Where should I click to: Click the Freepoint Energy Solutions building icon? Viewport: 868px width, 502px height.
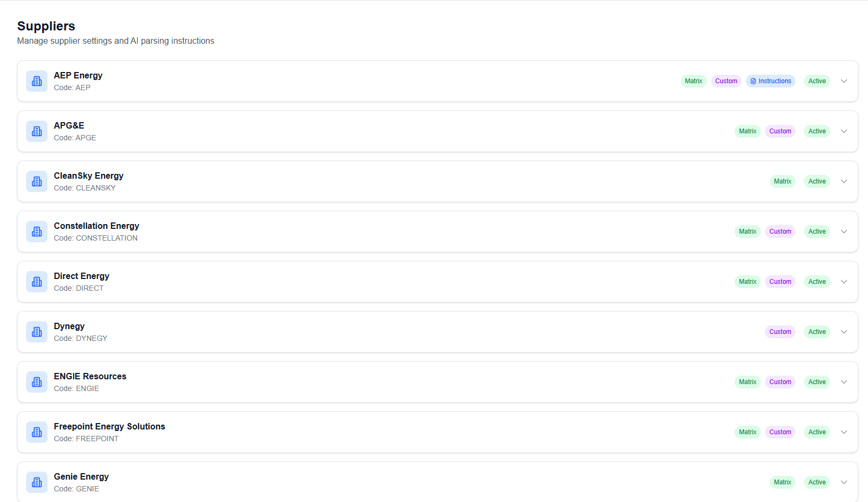coord(37,432)
